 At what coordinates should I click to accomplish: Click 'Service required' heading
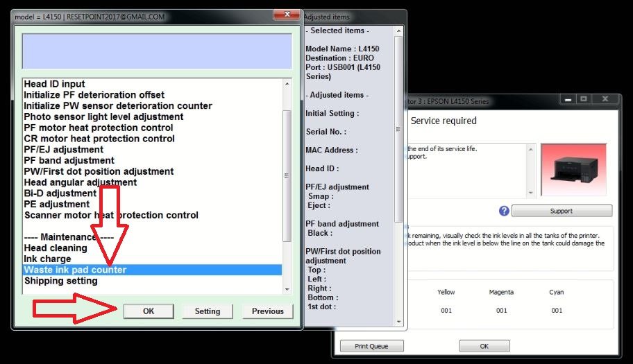pos(444,121)
